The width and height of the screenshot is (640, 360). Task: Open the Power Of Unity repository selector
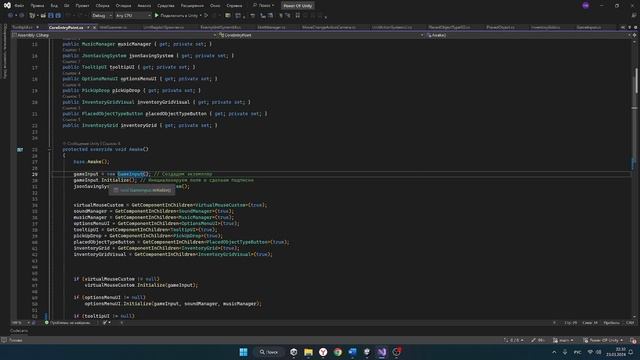(604, 340)
